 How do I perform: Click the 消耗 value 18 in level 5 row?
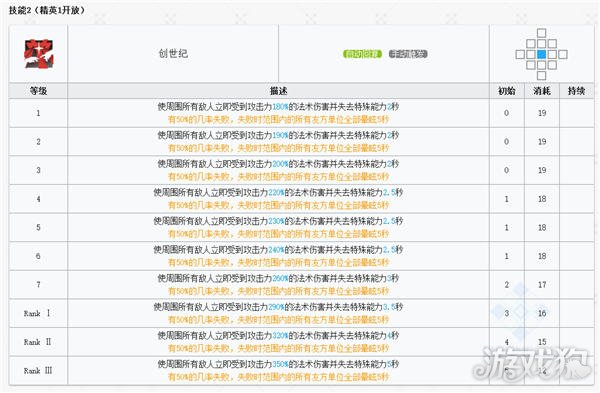point(542,227)
